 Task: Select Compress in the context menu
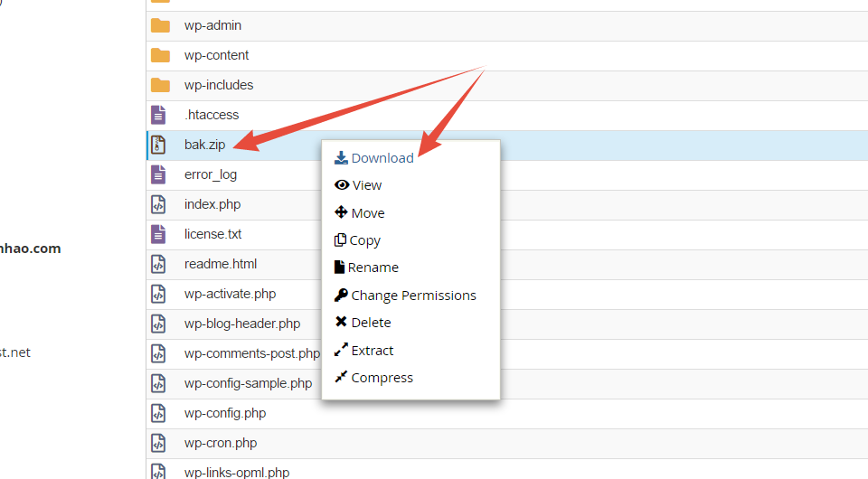pyautogui.click(x=373, y=378)
